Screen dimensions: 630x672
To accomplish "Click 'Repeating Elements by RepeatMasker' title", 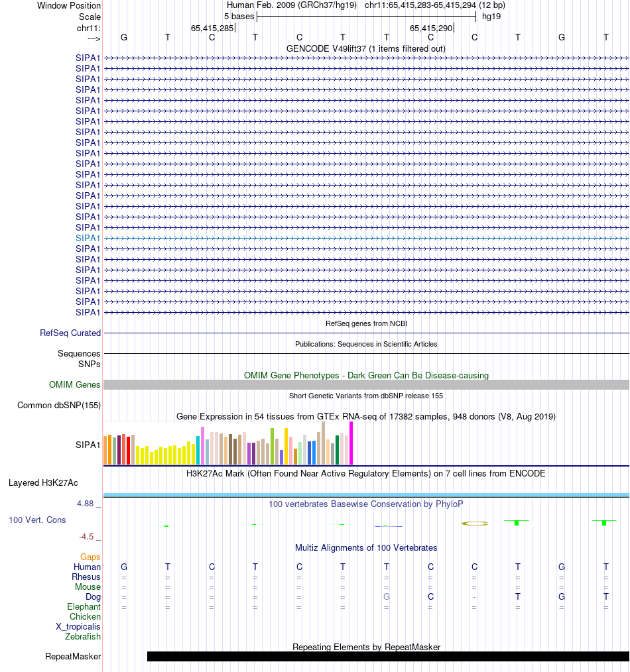I will coord(366,647).
